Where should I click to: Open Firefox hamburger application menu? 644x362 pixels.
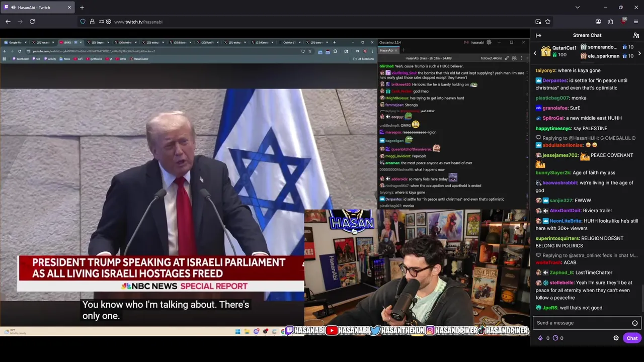(636, 22)
